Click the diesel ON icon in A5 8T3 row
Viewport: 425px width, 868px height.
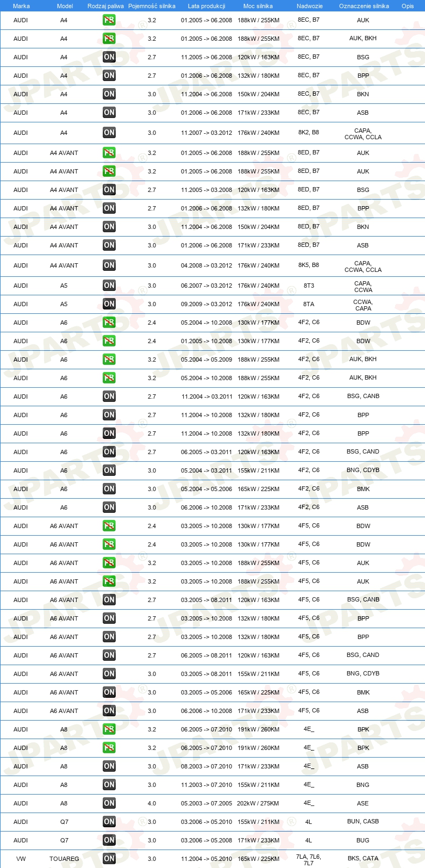coord(109,286)
